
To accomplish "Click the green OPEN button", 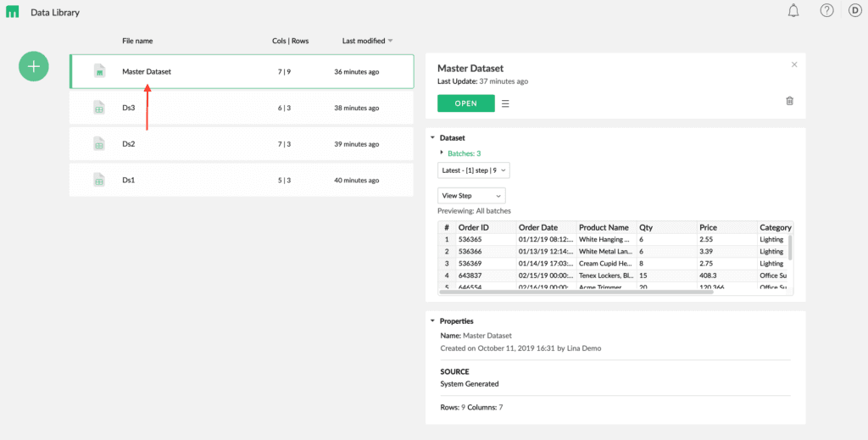I will coord(465,103).
